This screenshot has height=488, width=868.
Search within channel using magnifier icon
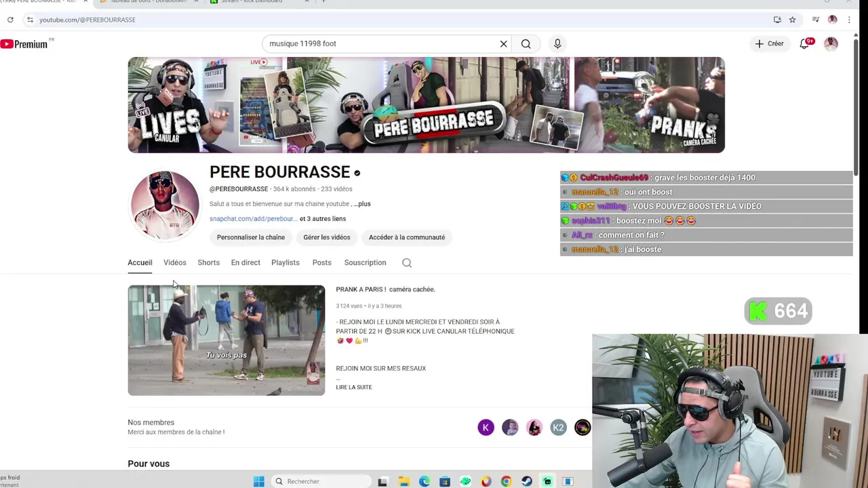point(407,263)
